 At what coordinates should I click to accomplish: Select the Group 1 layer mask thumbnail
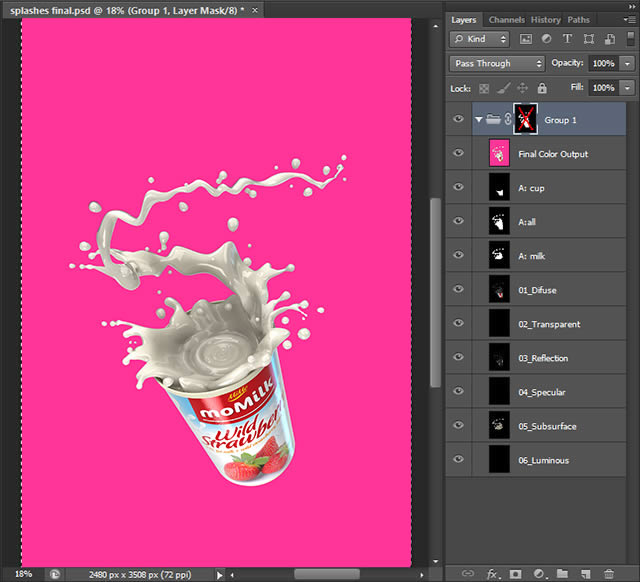coord(526,119)
